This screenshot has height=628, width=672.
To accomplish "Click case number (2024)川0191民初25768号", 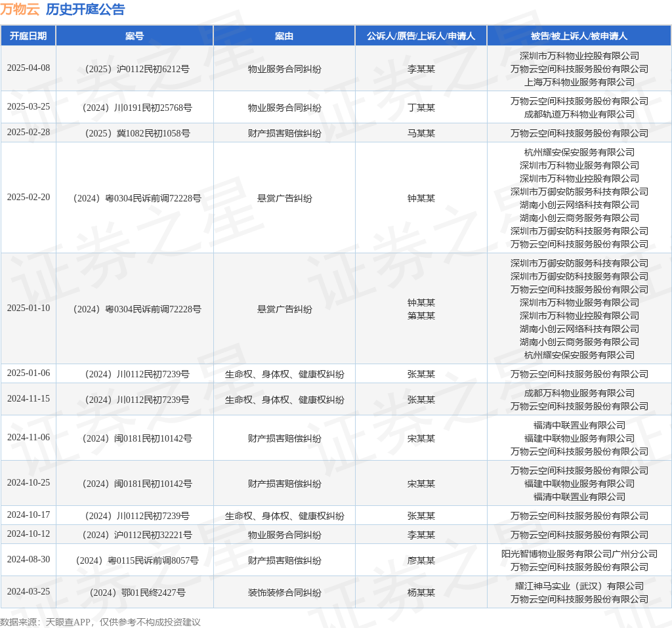I will [x=137, y=108].
